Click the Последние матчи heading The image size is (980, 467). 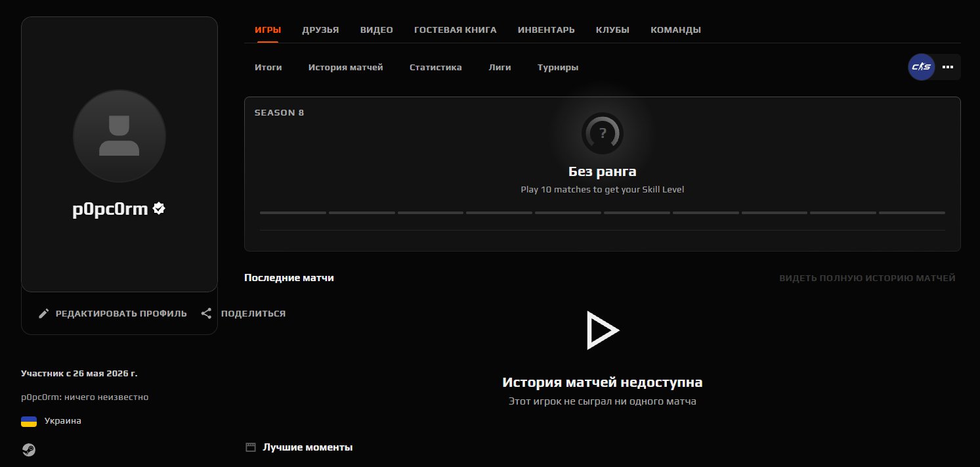pyautogui.click(x=289, y=278)
